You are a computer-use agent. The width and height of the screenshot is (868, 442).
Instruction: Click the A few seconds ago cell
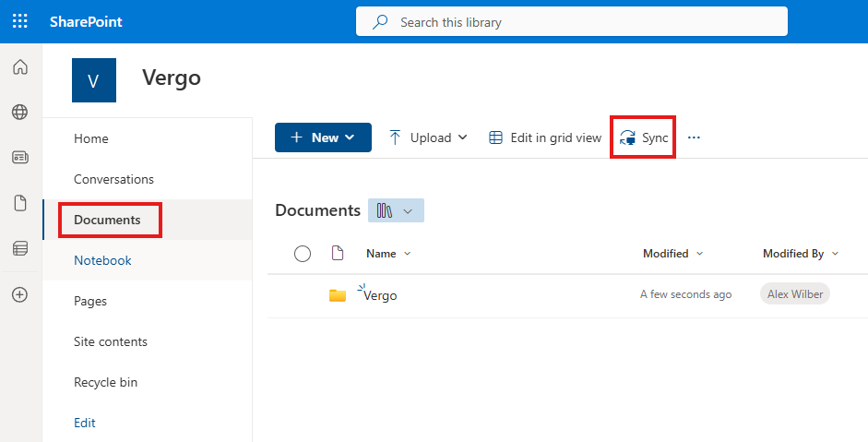[x=686, y=294]
